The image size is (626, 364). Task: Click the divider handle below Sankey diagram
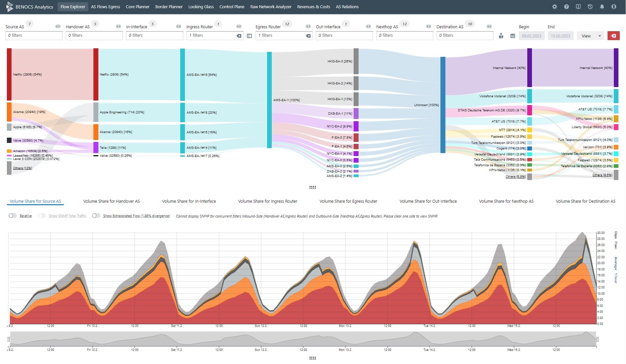(313, 187)
